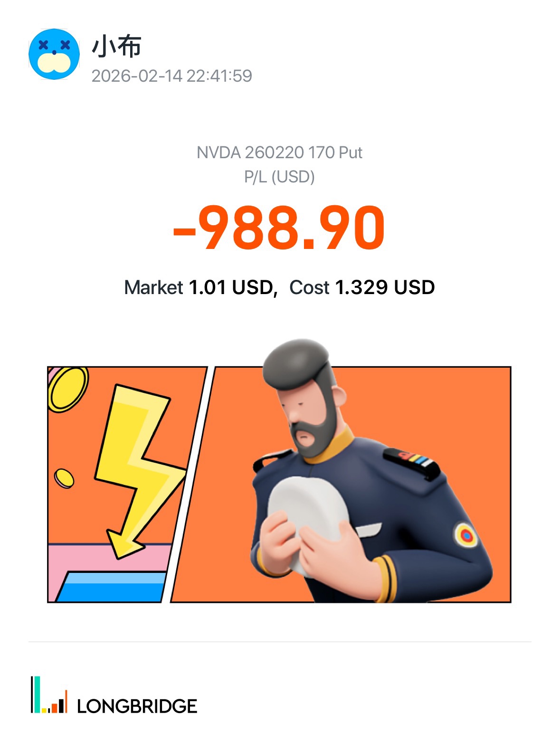
Task: Click the white captain's hat
Action: coord(309,523)
